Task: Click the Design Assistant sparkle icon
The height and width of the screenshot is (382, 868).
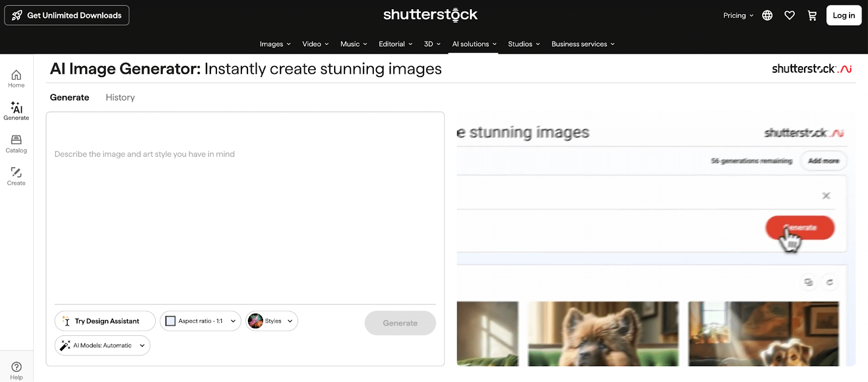Action: pyautogui.click(x=66, y=321)
